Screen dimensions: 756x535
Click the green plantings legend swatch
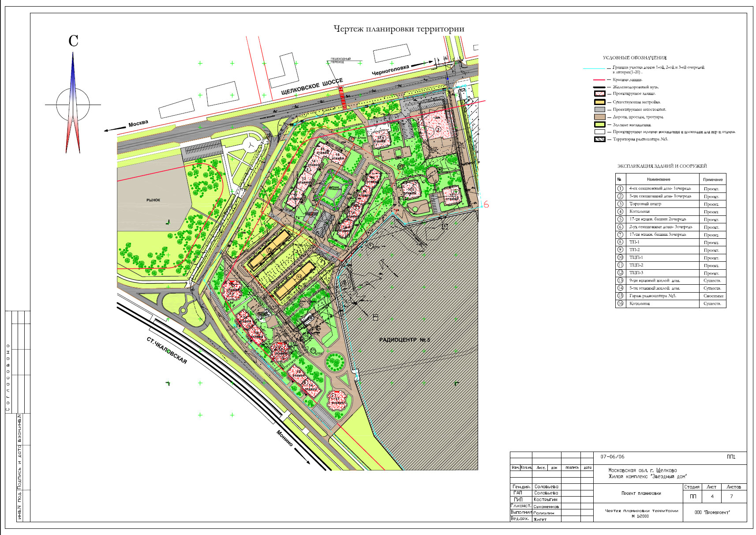point(599,124)
